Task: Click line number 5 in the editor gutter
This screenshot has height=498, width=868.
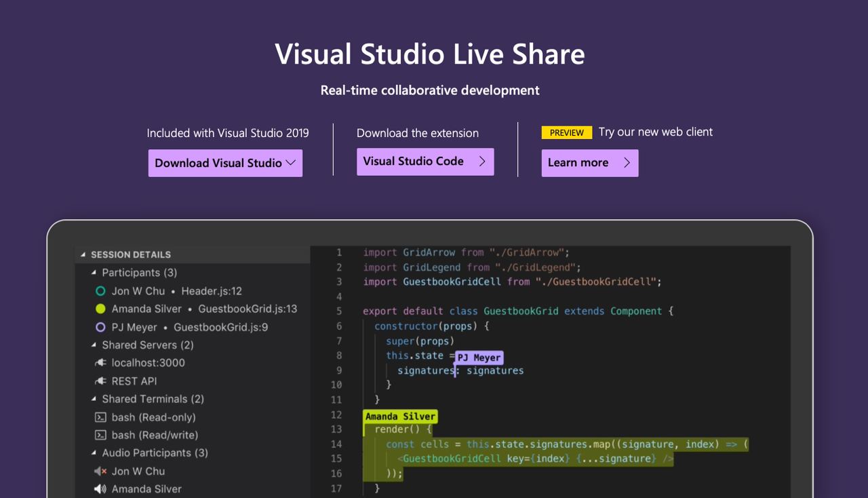Action: pyautogui.click(x=339, y=311)
